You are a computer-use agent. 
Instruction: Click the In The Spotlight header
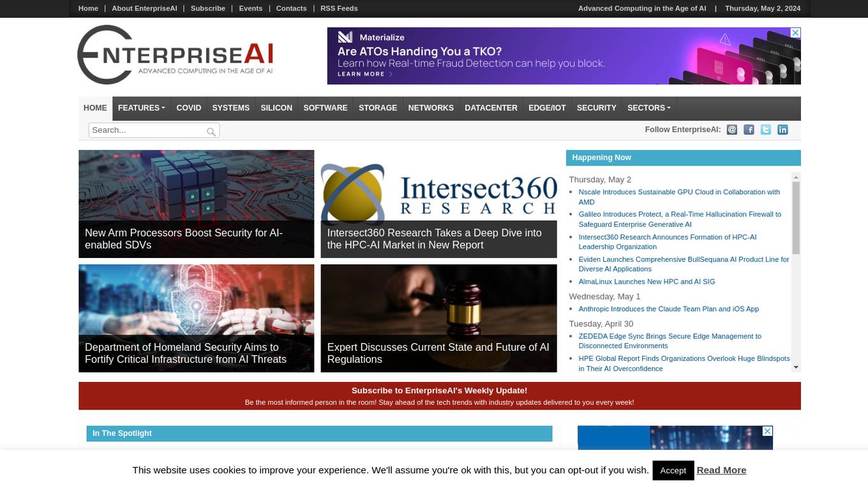pos(319,434)
